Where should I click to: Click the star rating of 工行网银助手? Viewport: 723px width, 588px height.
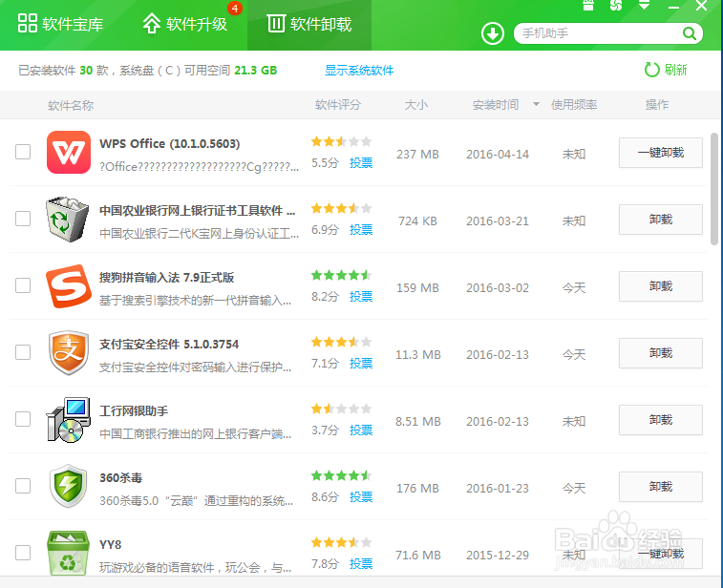[x=341, y=409]
